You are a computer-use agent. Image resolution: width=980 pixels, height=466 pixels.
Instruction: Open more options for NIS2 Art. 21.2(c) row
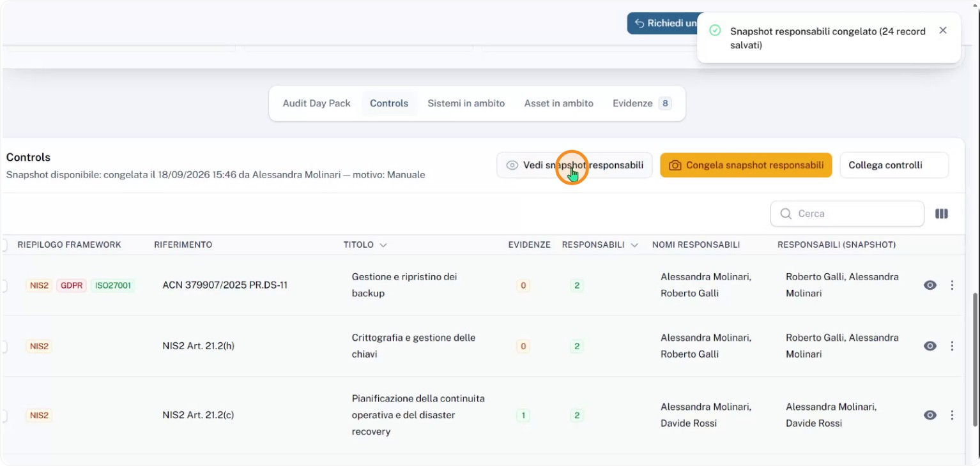click(952, 415)
